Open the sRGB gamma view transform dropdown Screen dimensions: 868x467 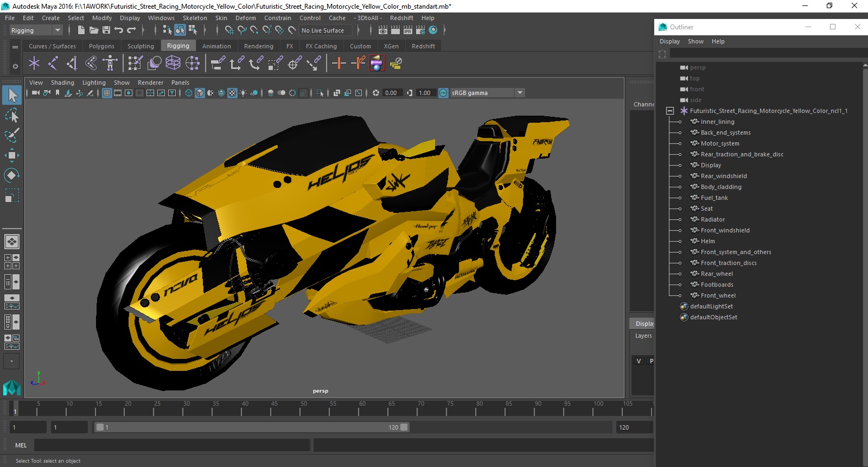pyautogui.click(x=487, y=93)
